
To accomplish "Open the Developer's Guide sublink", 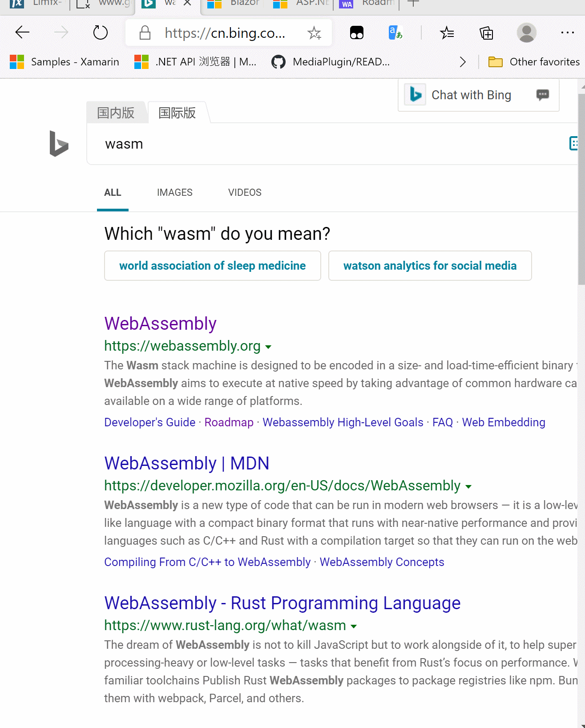I will click(x=150, y=422).
